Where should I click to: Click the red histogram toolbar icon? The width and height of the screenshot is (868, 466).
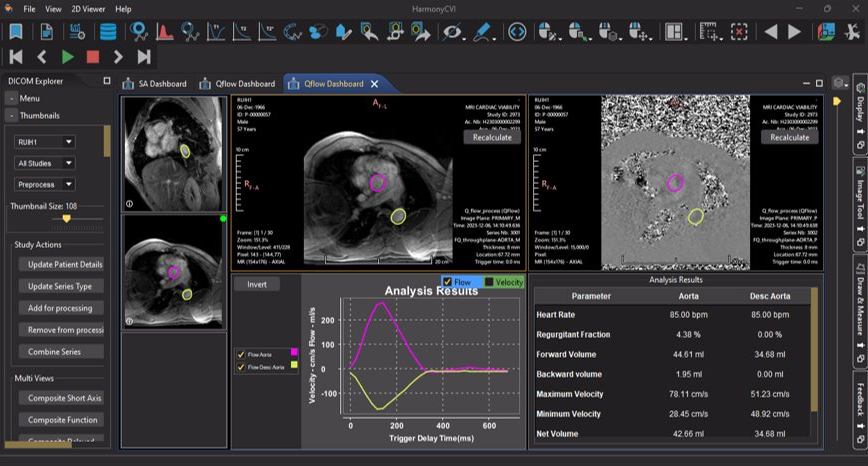coord(164,31)
